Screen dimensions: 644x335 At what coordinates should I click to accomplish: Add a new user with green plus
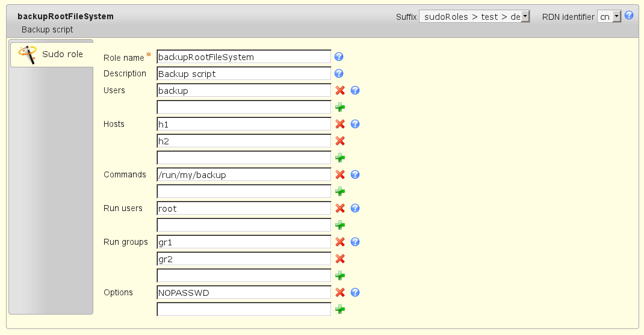coord(339,108)
